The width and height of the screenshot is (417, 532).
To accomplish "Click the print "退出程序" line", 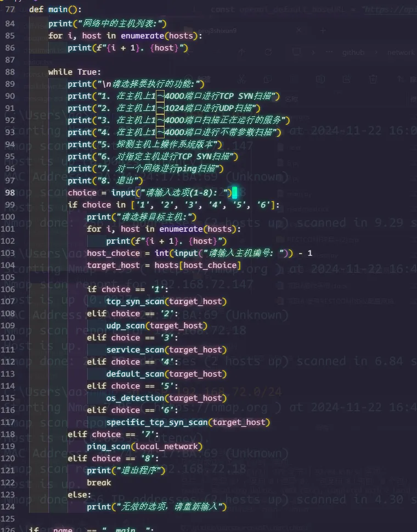I will [126, 471].
